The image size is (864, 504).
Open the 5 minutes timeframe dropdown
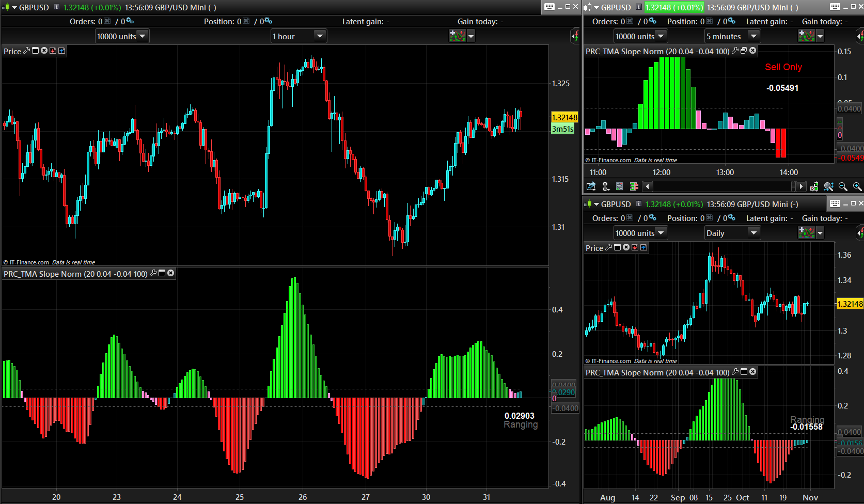pyautogui.click(x=753, y=36)
